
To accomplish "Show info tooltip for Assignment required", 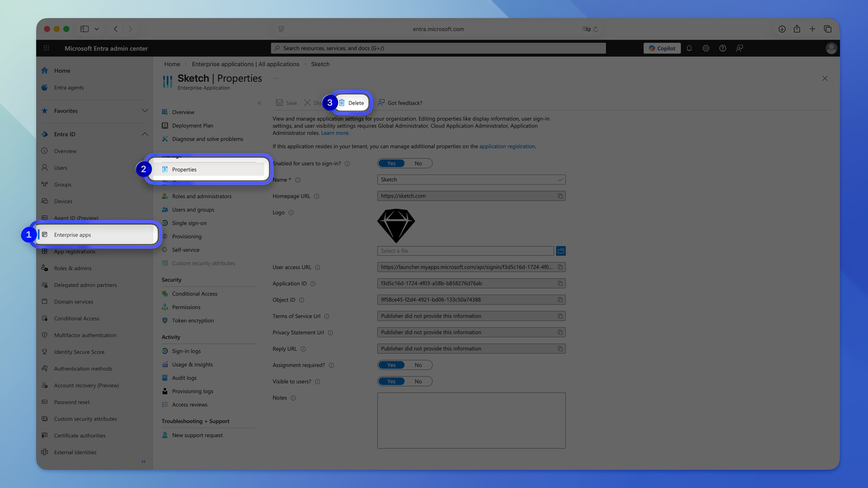I will [x=331, y=365].
